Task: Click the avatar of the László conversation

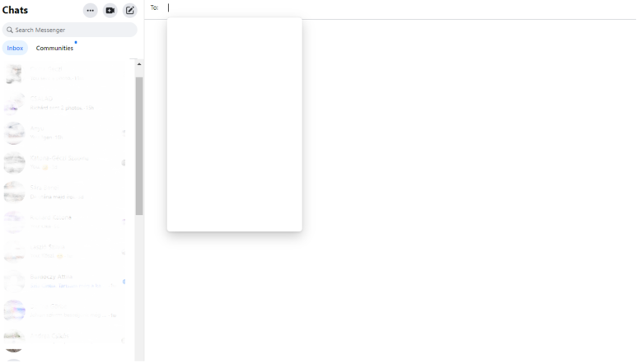Action: click(x=14, y=251)
